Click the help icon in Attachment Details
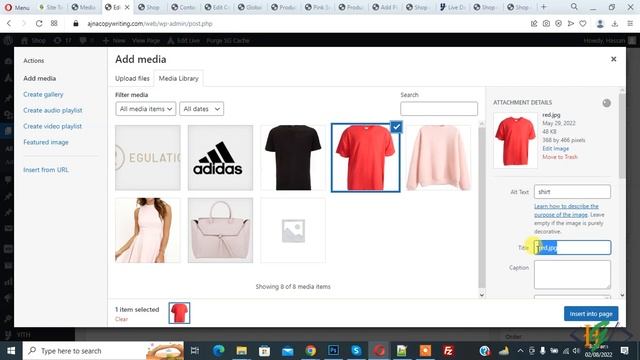 (607, 103)
